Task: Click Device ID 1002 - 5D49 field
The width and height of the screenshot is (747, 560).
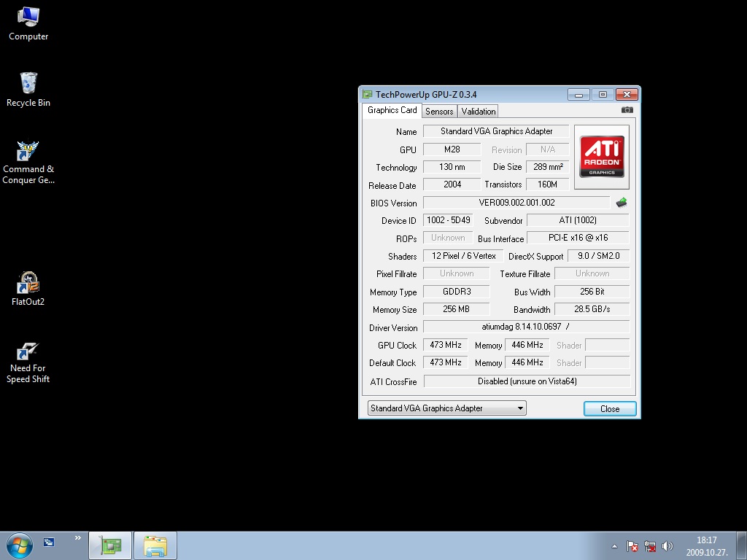Action: (x=449, y=220)
